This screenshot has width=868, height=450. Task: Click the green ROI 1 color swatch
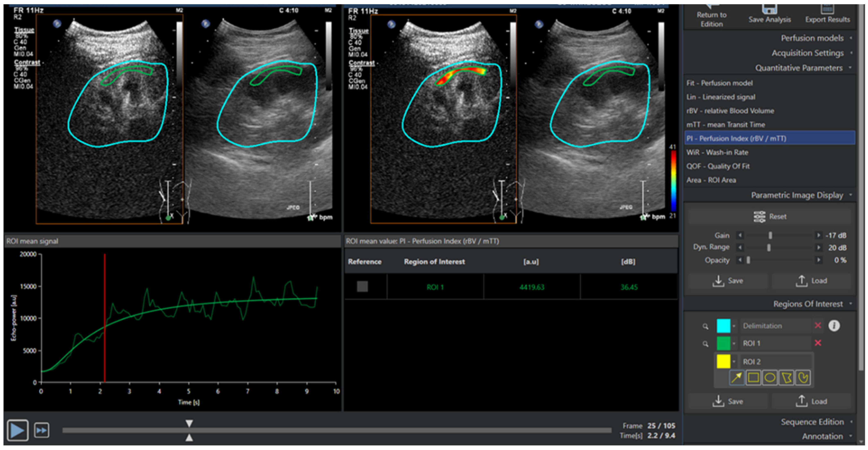point(724,343)
